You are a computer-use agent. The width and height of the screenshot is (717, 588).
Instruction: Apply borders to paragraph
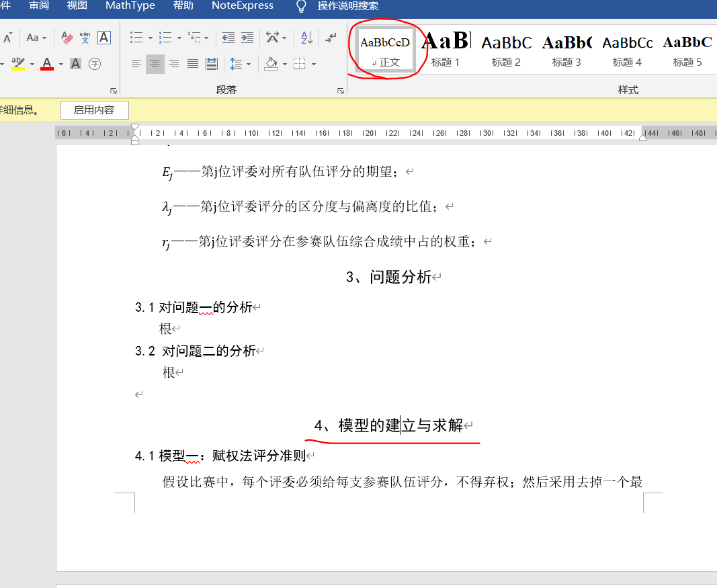pyautogui.click(x=300, y=64)
